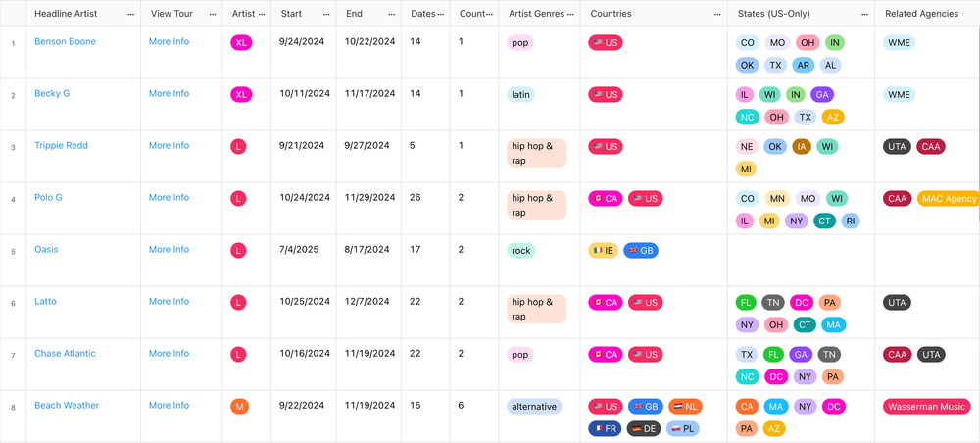980x443 pixels.
Task: Select the pop genre tag for Benson Boone
Action: 520,42
